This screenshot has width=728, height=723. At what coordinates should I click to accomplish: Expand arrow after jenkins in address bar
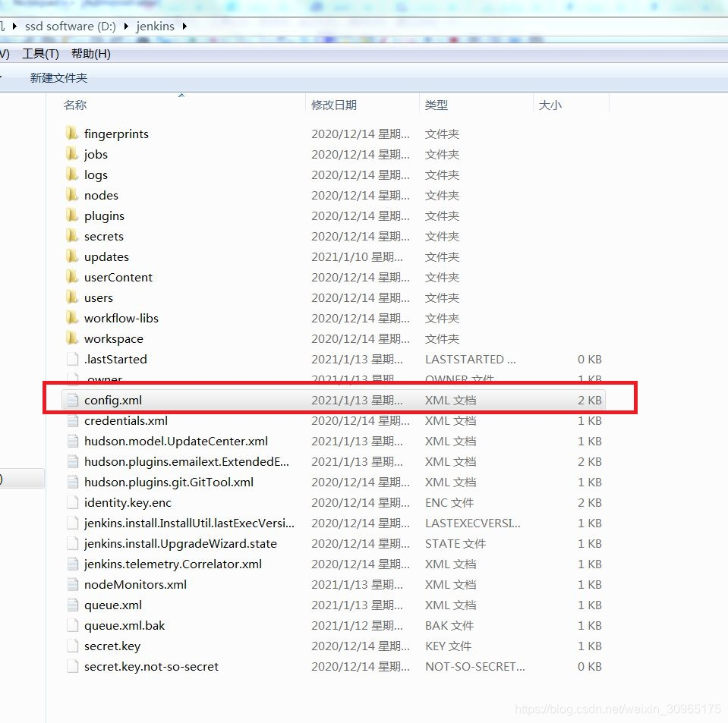[184, 27]
